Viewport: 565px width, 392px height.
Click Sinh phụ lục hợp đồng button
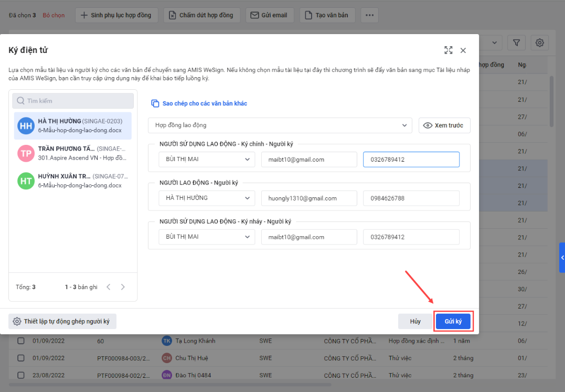pos(116,15)
